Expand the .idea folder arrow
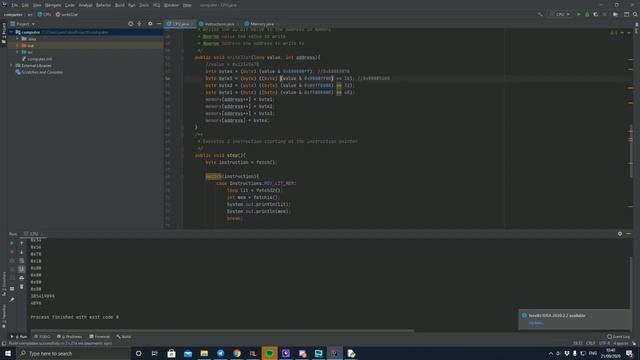Image resolution: width=640 pixels, height=360 pixels. 17,39
